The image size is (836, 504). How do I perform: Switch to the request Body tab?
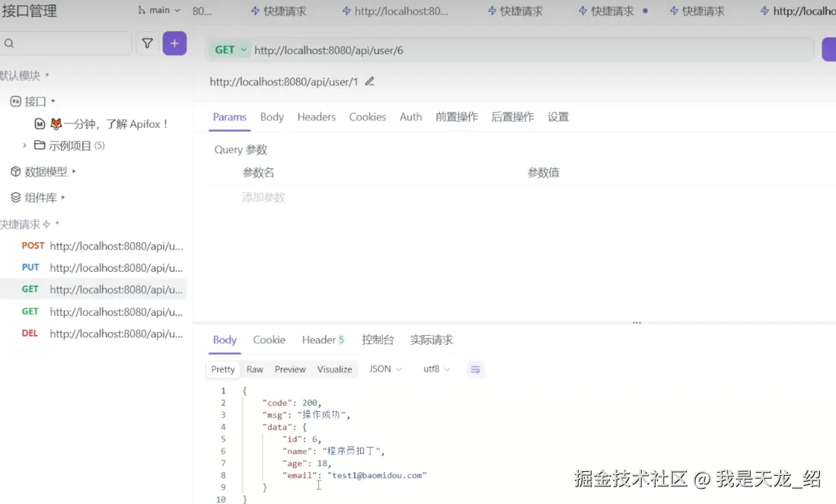point(272,116)
